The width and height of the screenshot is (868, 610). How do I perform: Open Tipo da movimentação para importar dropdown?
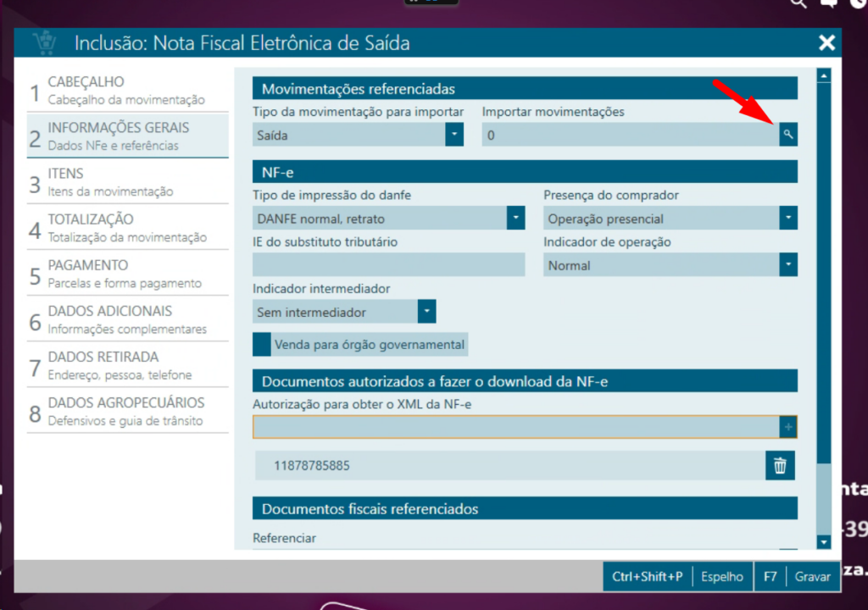(x=454, y=135)
